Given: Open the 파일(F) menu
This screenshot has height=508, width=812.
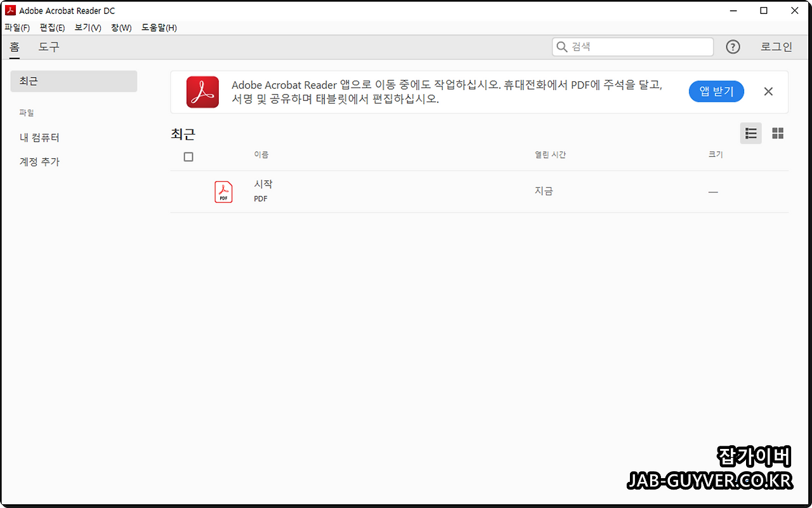Looking at the screenshot, I should (17, 28).
